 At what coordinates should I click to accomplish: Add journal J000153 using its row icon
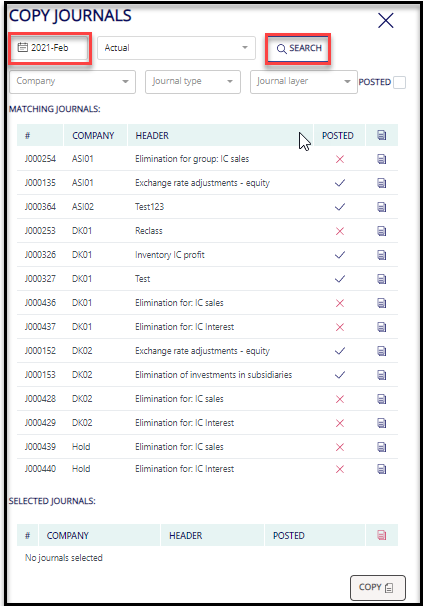[x=381, y=375]
